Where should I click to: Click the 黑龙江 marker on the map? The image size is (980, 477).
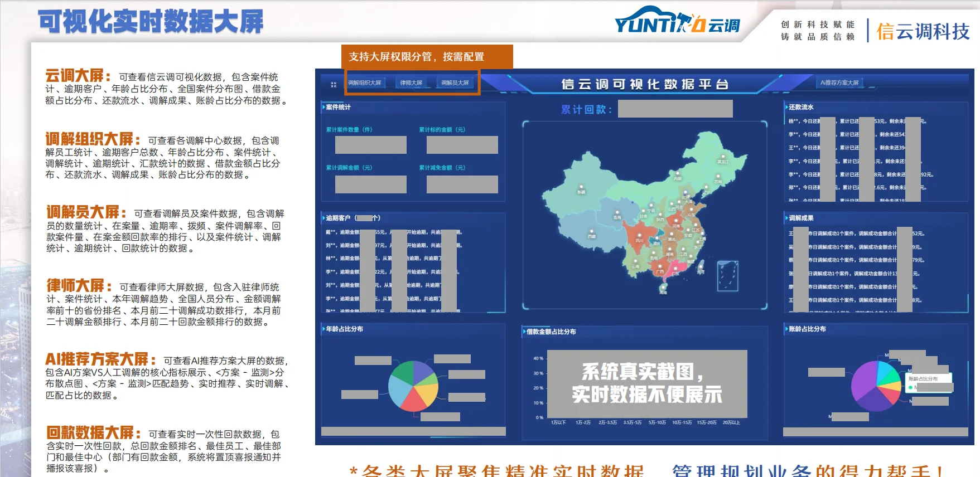click(x=723, y=158)
